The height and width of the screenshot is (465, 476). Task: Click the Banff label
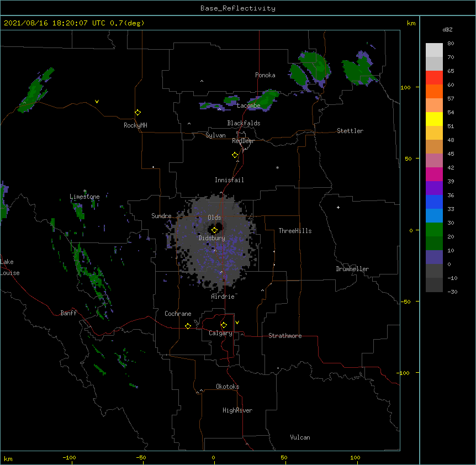pyautogui.click(x=68, y=313)
